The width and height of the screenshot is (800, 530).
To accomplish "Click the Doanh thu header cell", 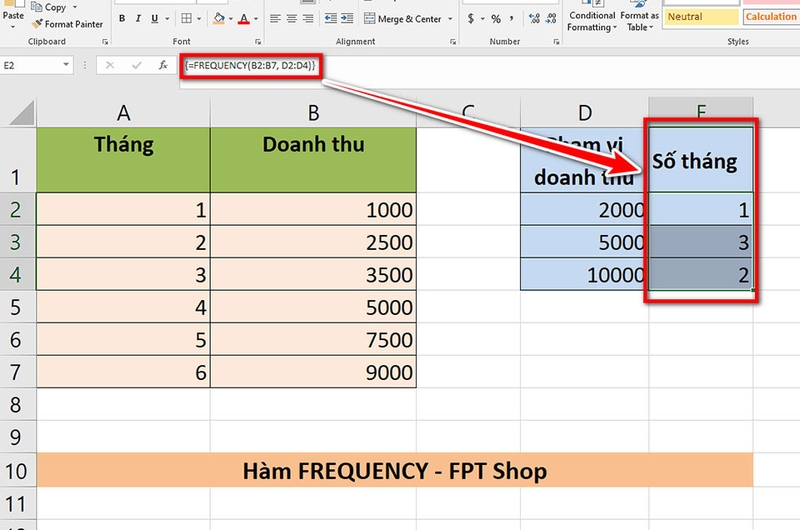I will [x=313, y=160].
